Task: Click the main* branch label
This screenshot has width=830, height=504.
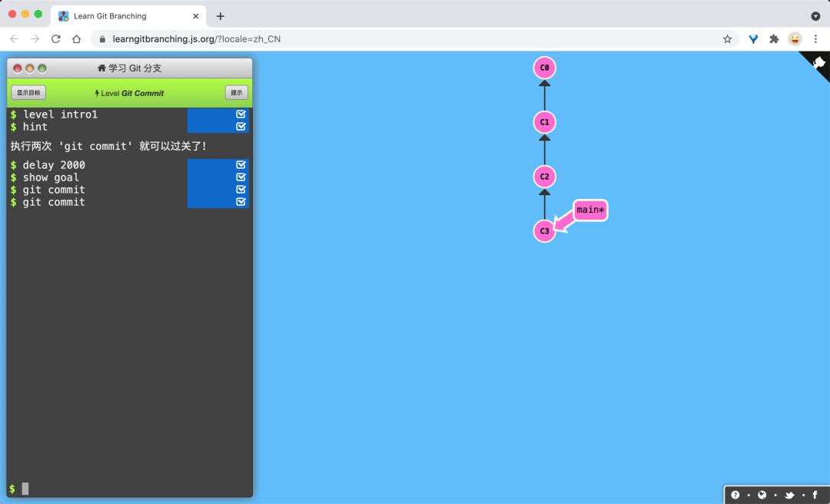Action: [x=590, y=211]
